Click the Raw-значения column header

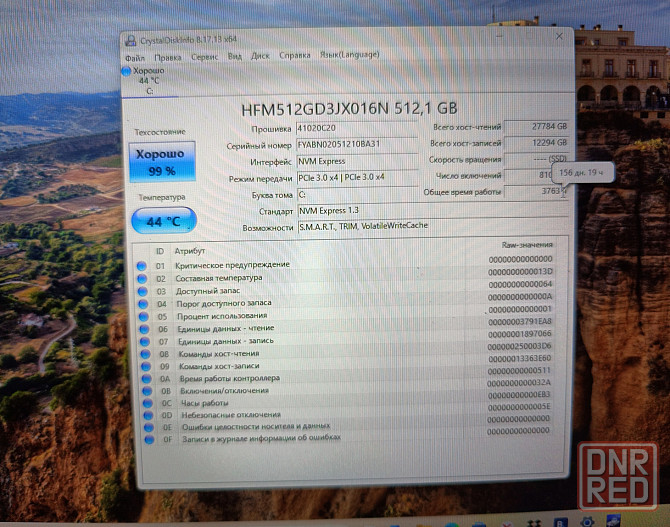click(526, 245)
